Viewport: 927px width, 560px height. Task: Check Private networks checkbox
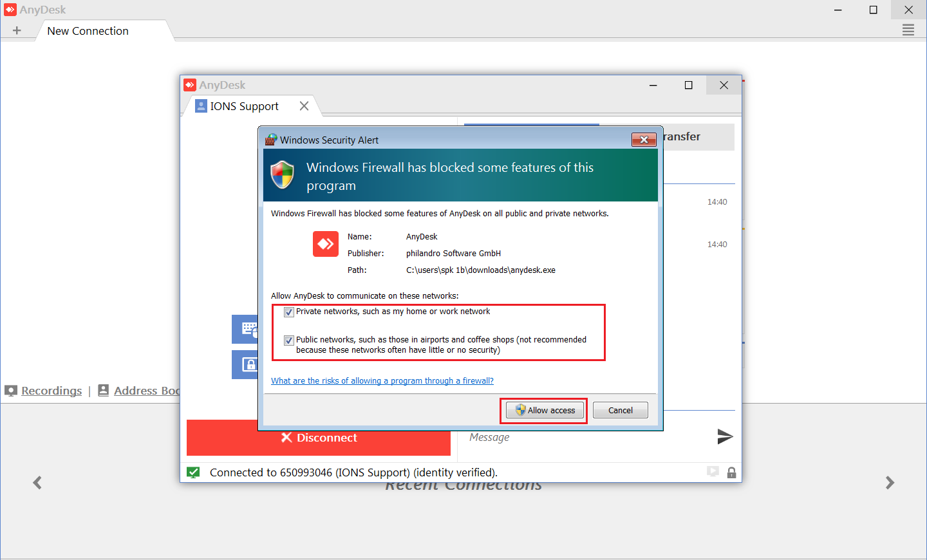[x=289, y=312]
